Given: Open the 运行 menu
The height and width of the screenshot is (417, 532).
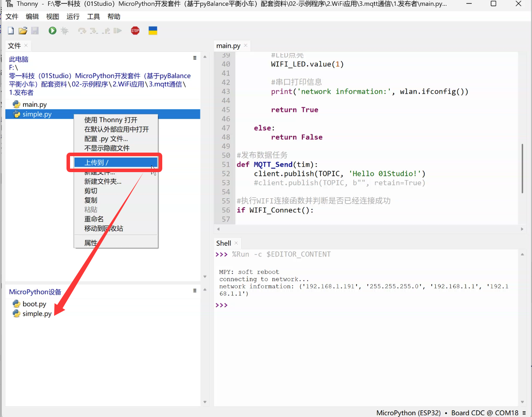Looking at the screenshot, I should [73, 16].
